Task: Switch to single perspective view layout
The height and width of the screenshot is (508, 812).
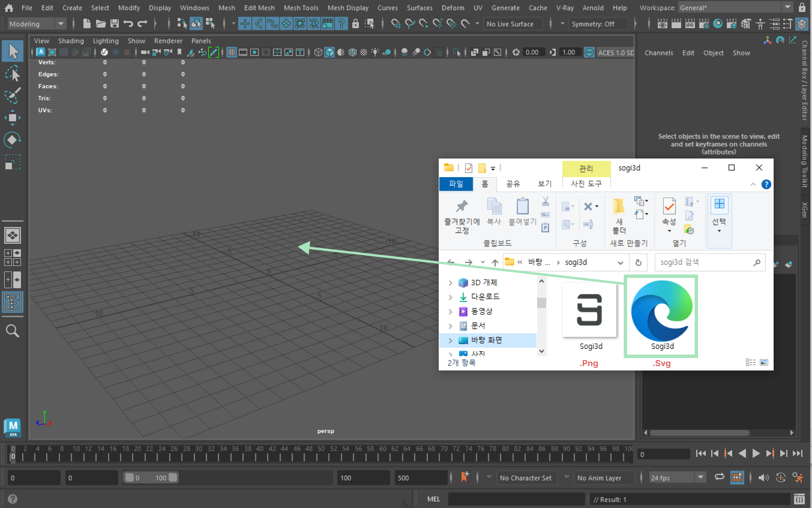Action: pos(13,235)
